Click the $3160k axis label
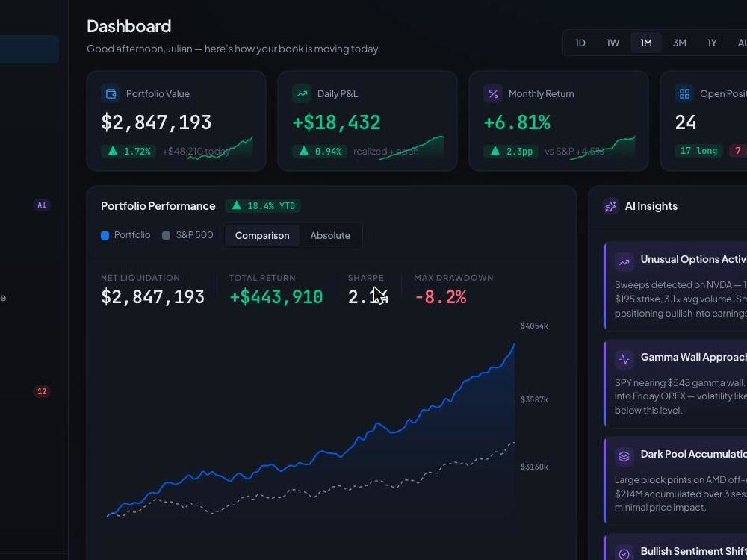Image resolution: width=747 pixels, height=560 pixels. [x=534, y=467]
